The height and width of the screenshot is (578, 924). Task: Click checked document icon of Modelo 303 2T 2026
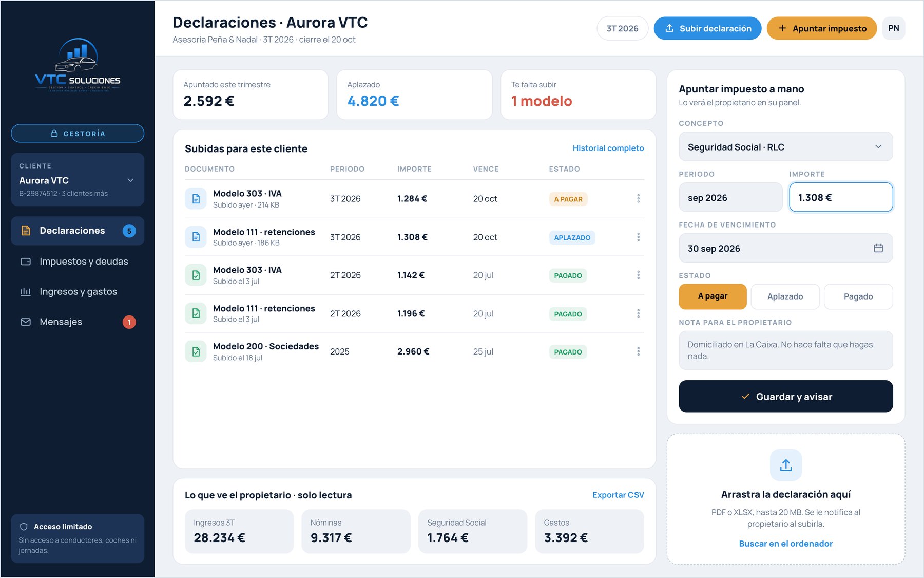pos(196,275)
